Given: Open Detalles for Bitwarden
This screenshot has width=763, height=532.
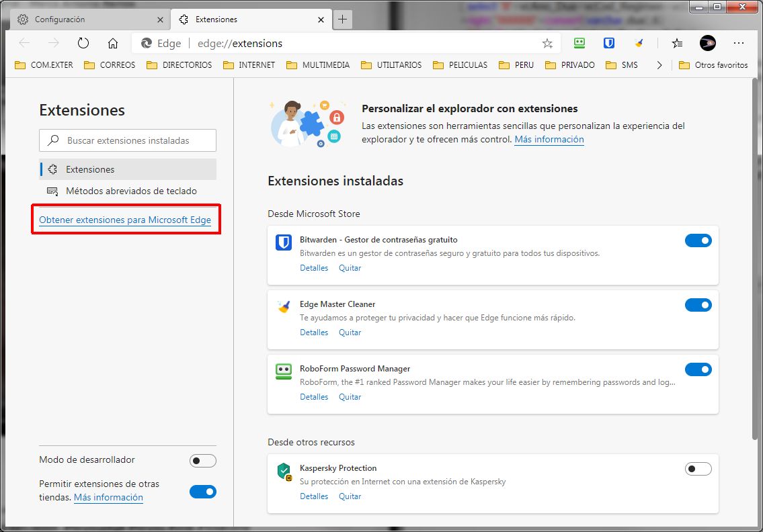Looking at the screenshot, I should [x=314, y=268].
